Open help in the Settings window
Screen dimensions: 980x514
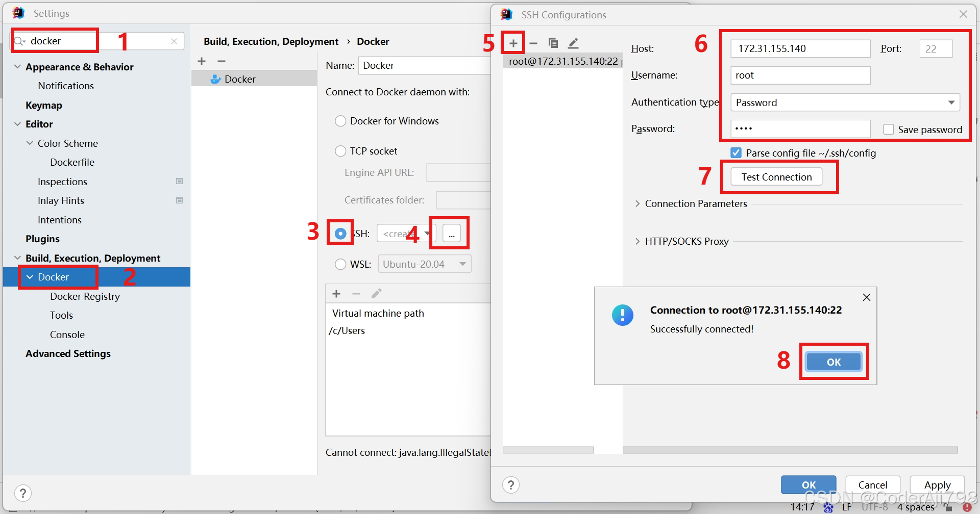23,493
